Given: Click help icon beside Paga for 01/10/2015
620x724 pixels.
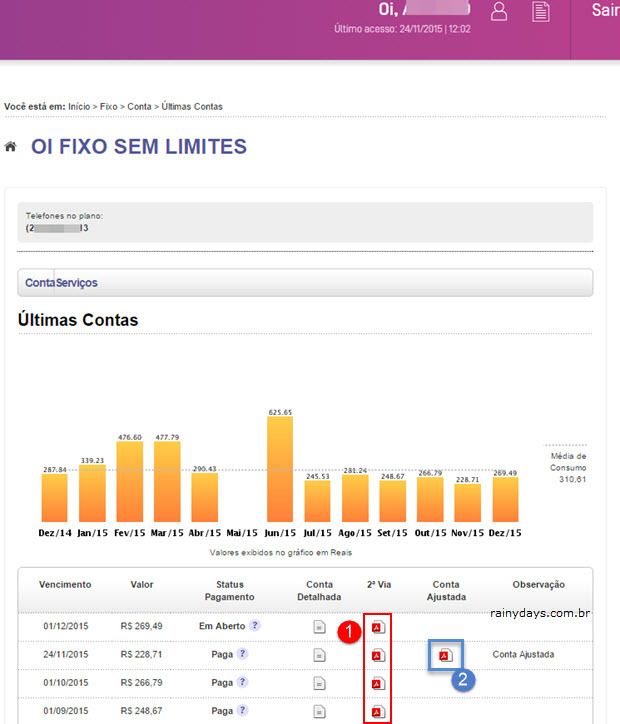Looking at the screenshot, I should click(x=242, y=682).
